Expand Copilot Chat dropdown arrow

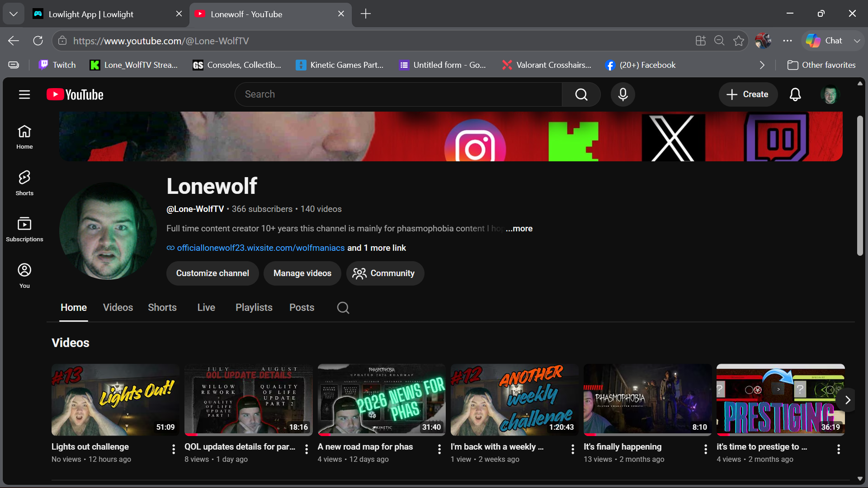click(857, 41)
